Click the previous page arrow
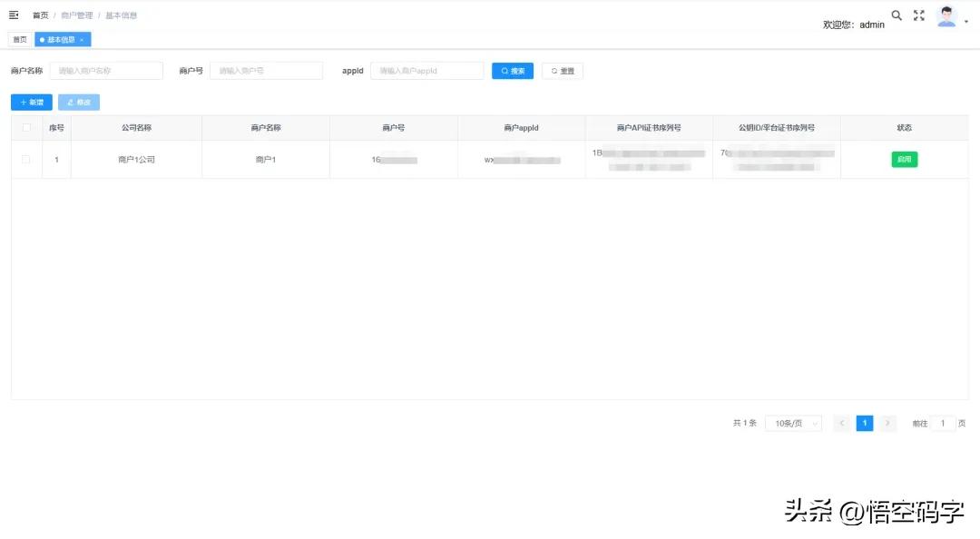The height and width of the screenshot is (539, 980). (842, 424)
